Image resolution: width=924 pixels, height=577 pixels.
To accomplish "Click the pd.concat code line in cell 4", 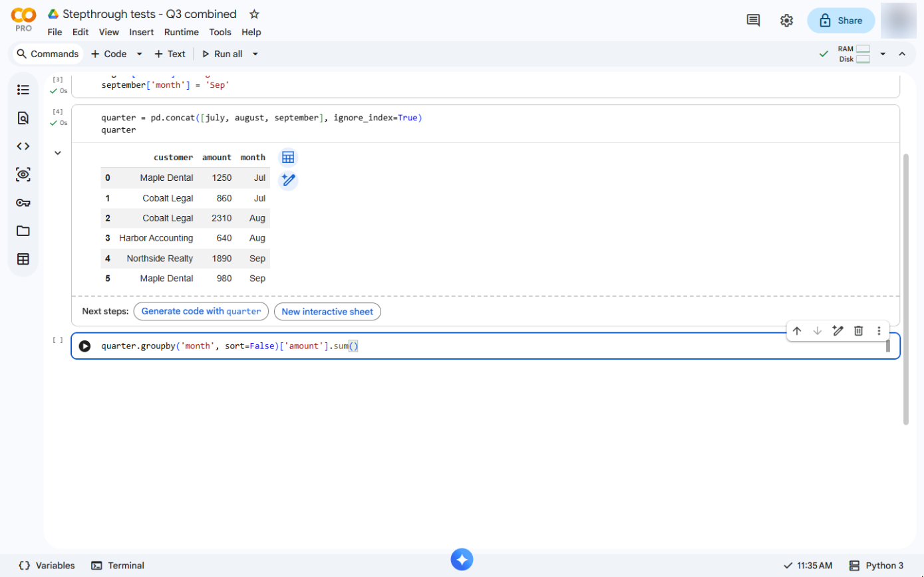I will (262, 118).
